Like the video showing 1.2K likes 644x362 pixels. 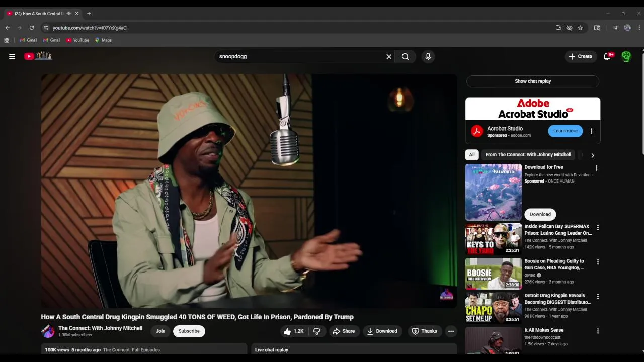pyautogui.click(x=294, y=331)
